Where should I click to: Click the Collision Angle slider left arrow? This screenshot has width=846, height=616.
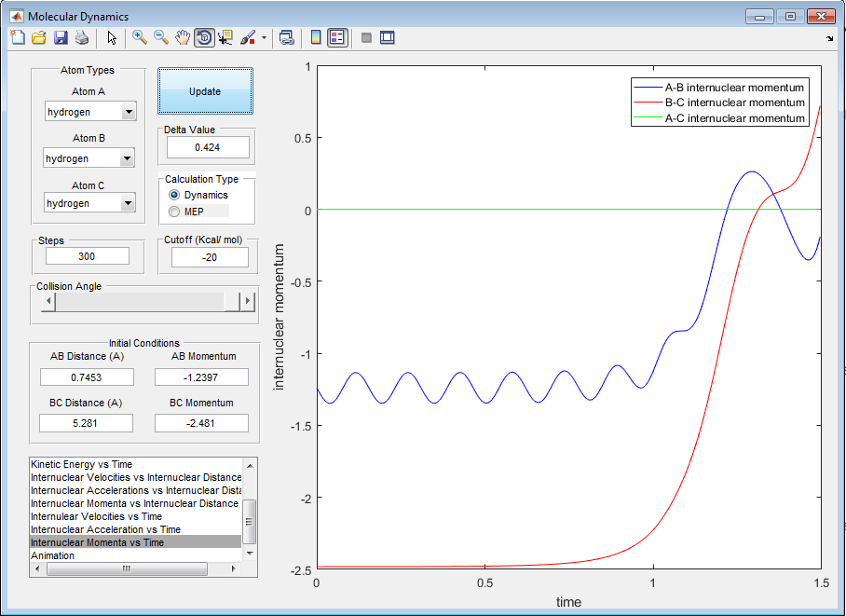coord(48,300)
